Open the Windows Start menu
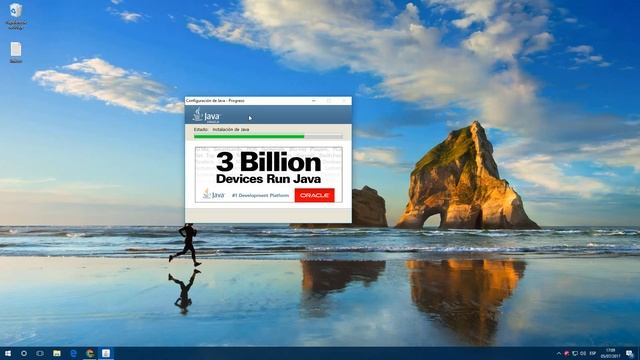This screenshot has width=640, height=360. (7, 353)
